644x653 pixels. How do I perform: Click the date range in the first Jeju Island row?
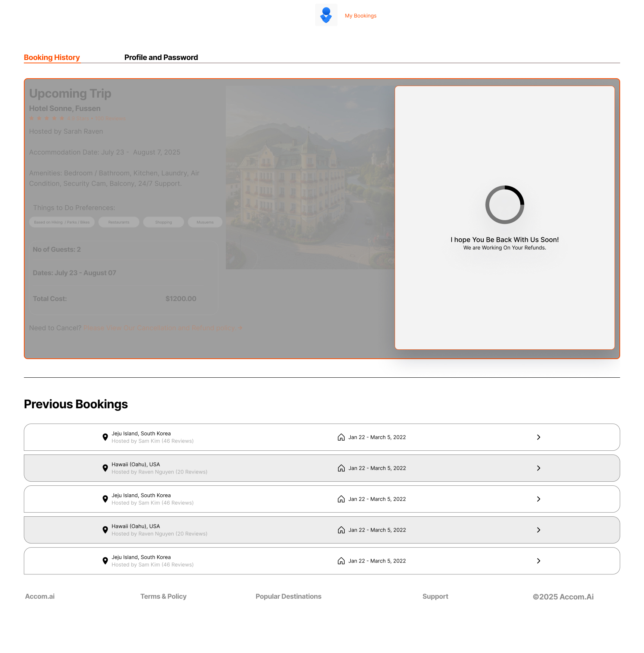pyautogui.click(x=377, y=437)
